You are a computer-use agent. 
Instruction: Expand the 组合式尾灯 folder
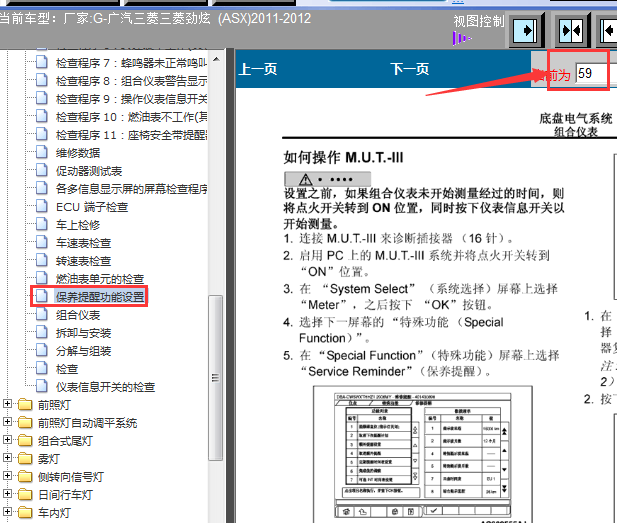tap(7, 440)
